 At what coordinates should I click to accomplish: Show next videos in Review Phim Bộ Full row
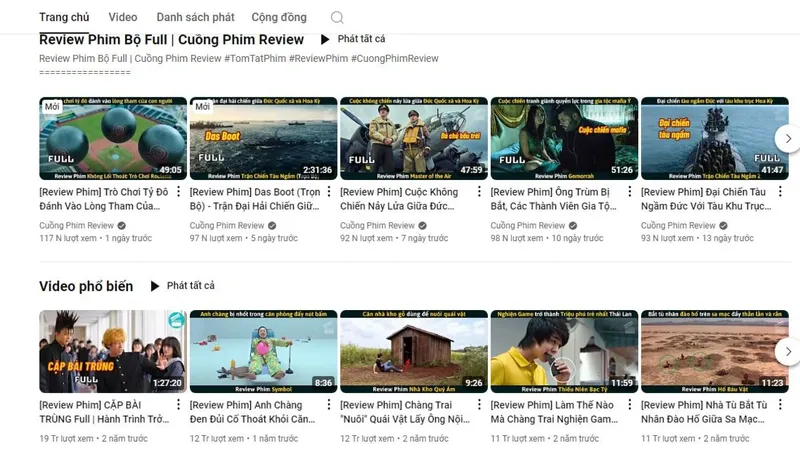click(x=788, y=138)
